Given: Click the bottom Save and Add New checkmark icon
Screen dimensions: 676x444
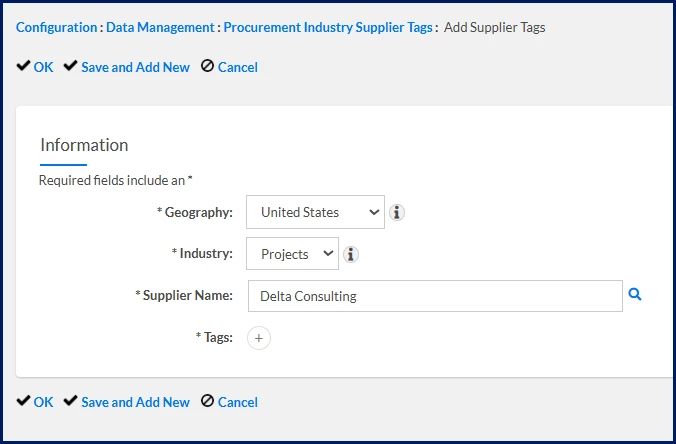Looking at the screenshot, I should (70, 402).
